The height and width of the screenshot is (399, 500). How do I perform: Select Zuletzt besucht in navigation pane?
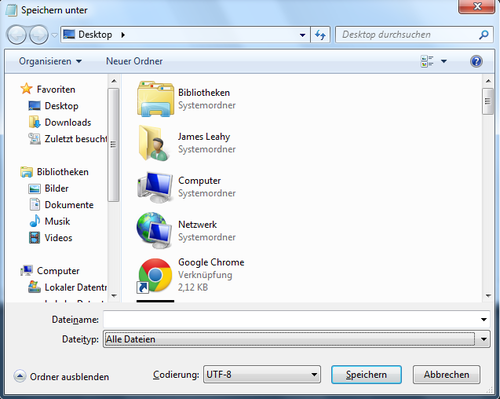[x=68, y=139]
